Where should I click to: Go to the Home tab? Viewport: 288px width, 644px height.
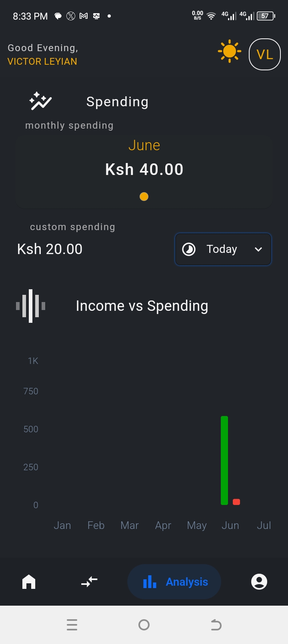(x=29, y=582)
